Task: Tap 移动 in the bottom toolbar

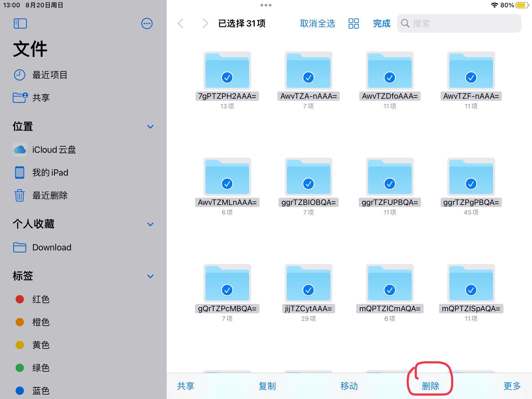Action: click(x=349, y=386)
